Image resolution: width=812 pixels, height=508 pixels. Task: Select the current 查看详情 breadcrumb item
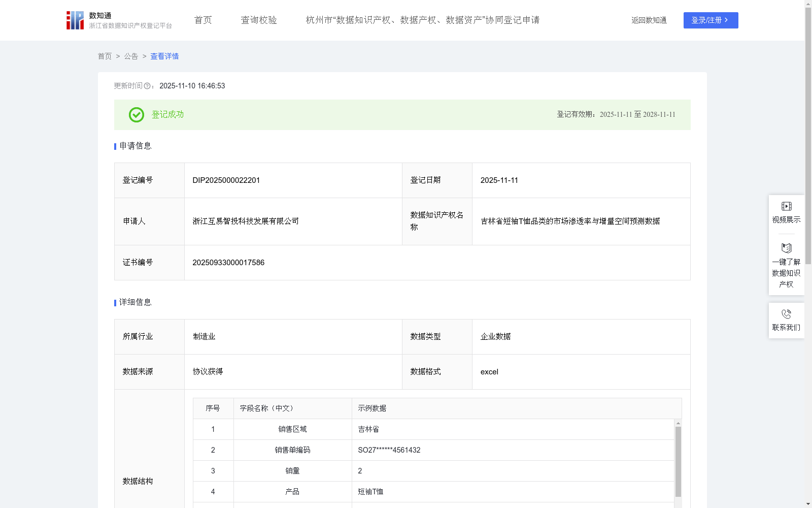click(164, 56)
